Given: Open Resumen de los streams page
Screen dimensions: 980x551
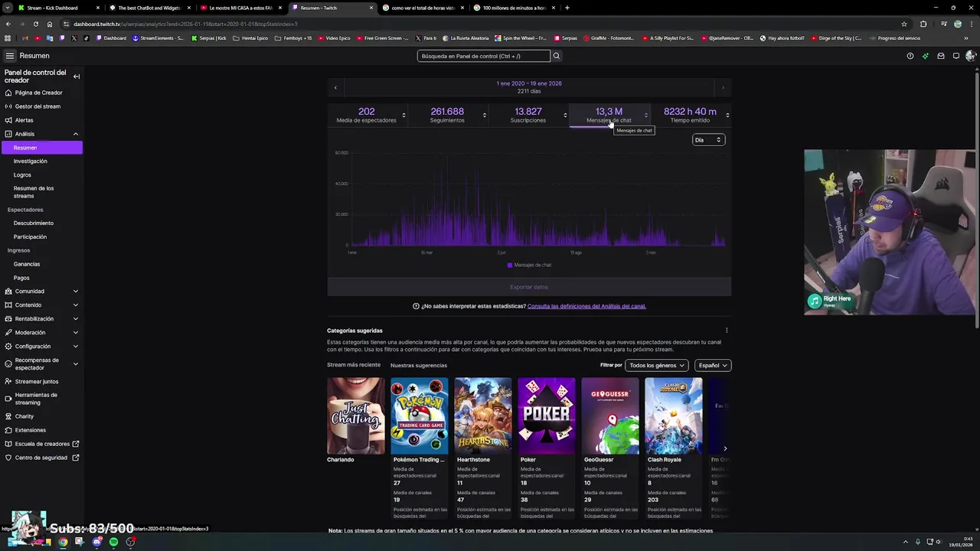Looking at the screenshot, I should 34,192.
